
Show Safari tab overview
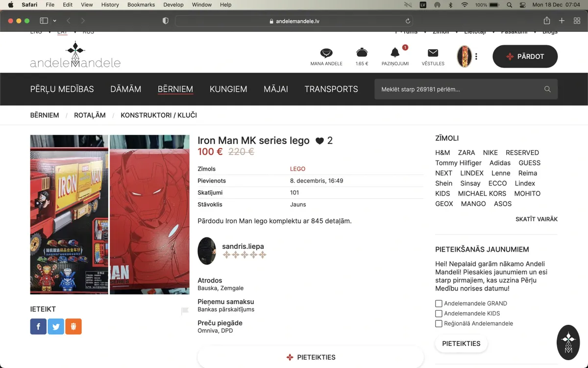pos(577,21)
